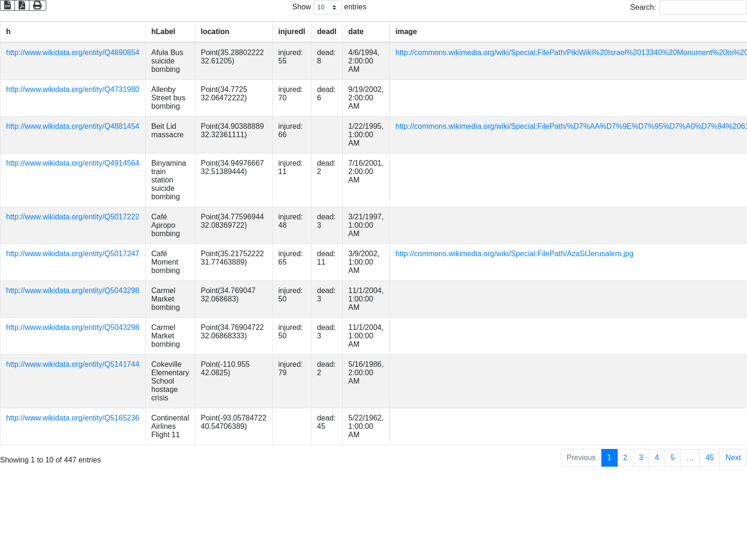Open Wikidata link for Cokeville Q5141744
The height and width of the screenshot is (560, 747).
coord(72,364)
